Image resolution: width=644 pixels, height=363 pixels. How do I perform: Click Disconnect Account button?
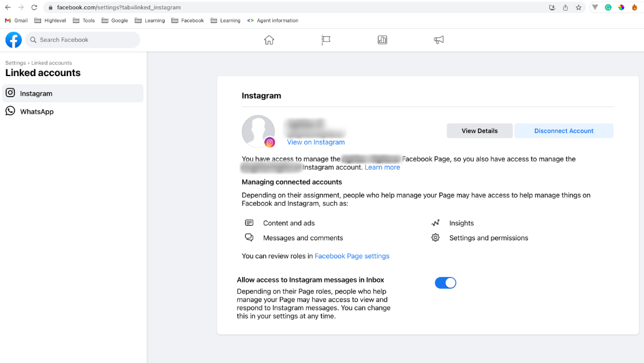click(564, 131)
